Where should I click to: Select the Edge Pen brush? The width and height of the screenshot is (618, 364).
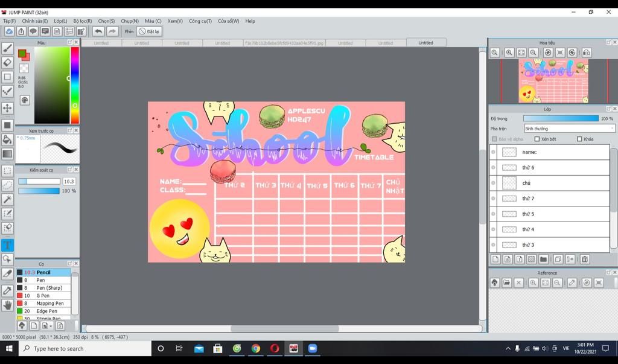tap(43, 311)
